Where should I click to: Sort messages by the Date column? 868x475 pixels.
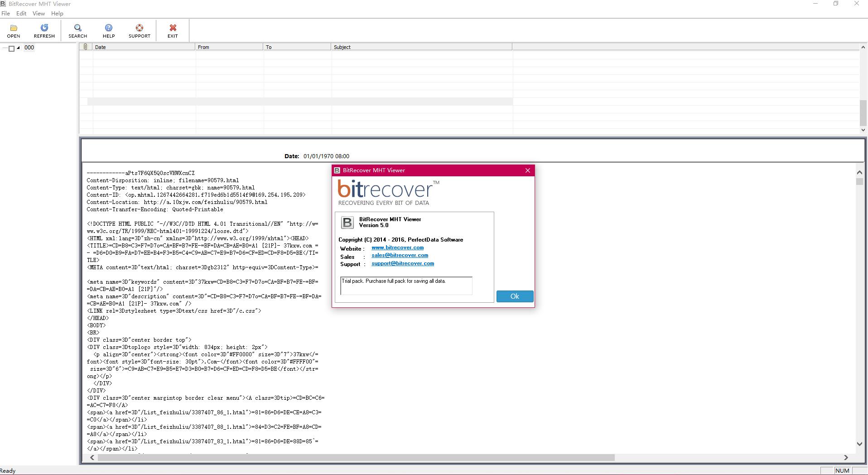(144, 47)
